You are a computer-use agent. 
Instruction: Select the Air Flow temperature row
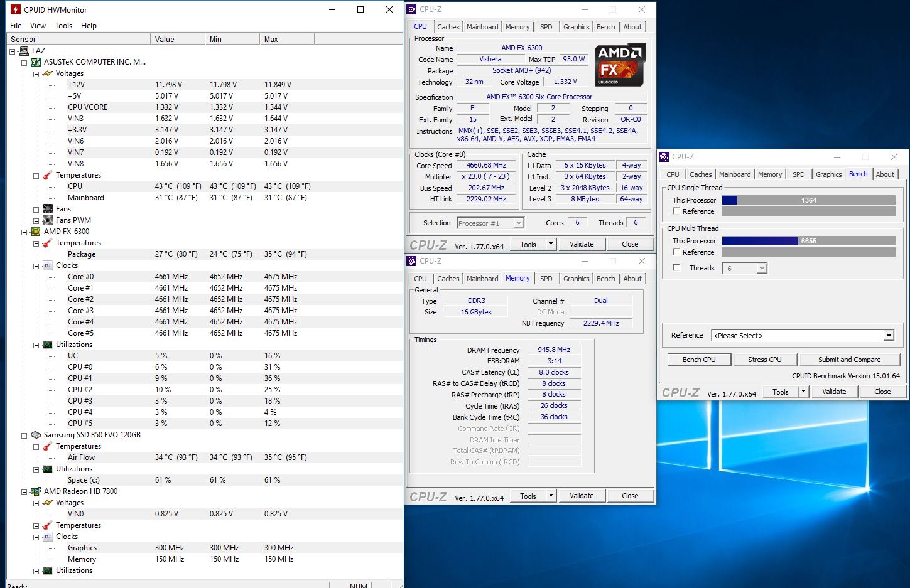click(x=205, y=457)
